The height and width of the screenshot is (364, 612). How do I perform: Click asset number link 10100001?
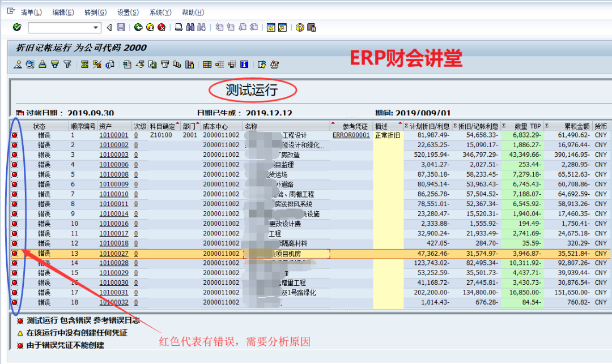tap(114, 135)
